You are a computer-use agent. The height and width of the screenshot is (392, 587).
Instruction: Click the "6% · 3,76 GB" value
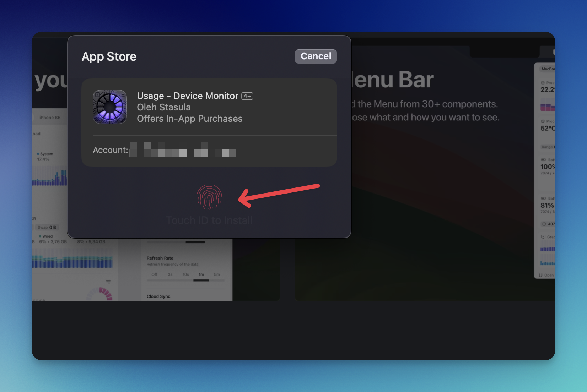53,242
